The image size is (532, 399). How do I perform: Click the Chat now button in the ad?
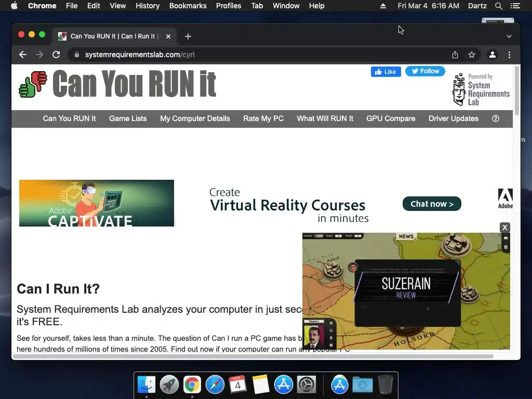pos(432,204)
